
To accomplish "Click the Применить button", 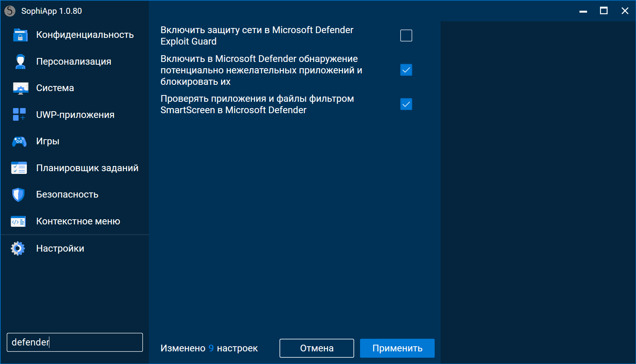I will click(x=397, y=348).
